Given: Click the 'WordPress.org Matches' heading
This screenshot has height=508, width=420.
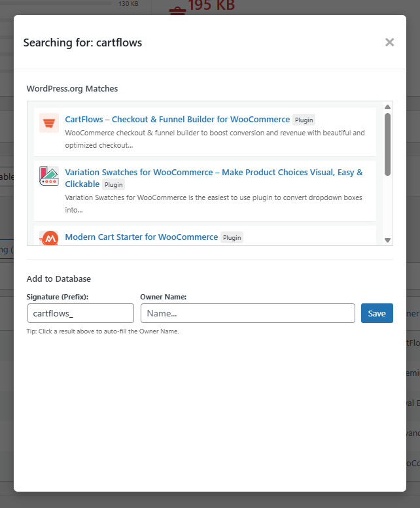Looking at the screenshot, I should (x=72, y=89).
